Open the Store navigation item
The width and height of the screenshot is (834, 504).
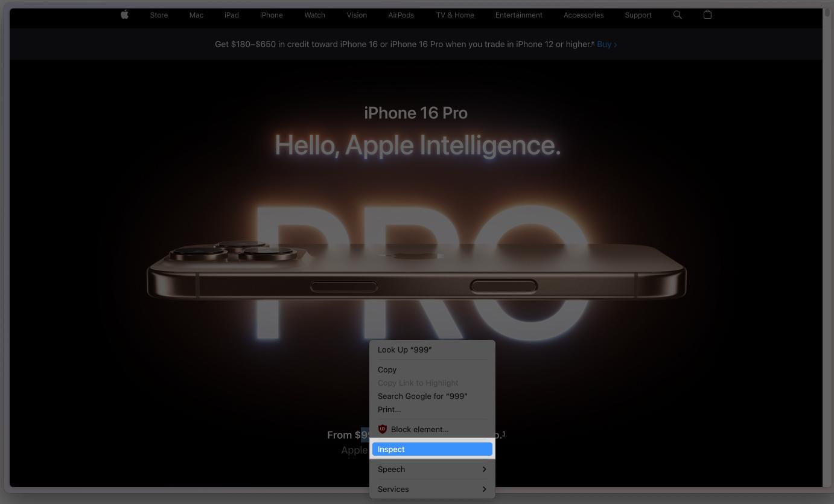coord(159,15)
